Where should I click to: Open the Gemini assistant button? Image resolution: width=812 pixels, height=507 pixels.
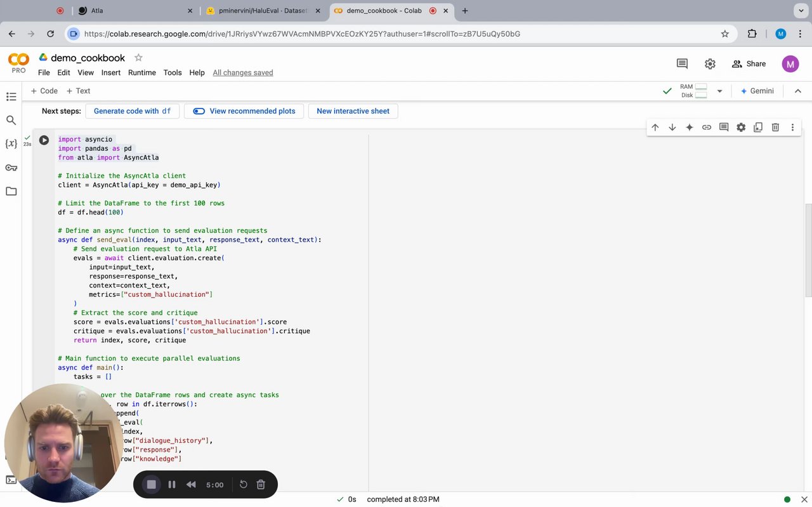[757, 91]
